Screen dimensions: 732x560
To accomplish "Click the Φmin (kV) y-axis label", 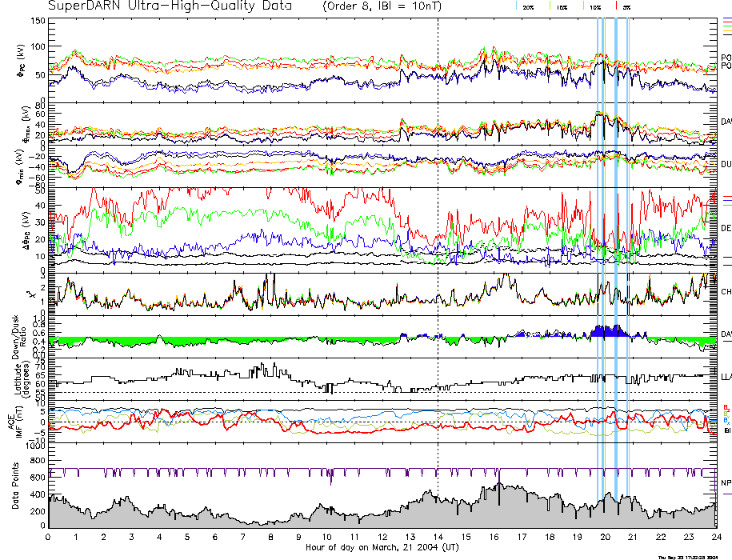I will pyautogui.click(x=19, y=166).
